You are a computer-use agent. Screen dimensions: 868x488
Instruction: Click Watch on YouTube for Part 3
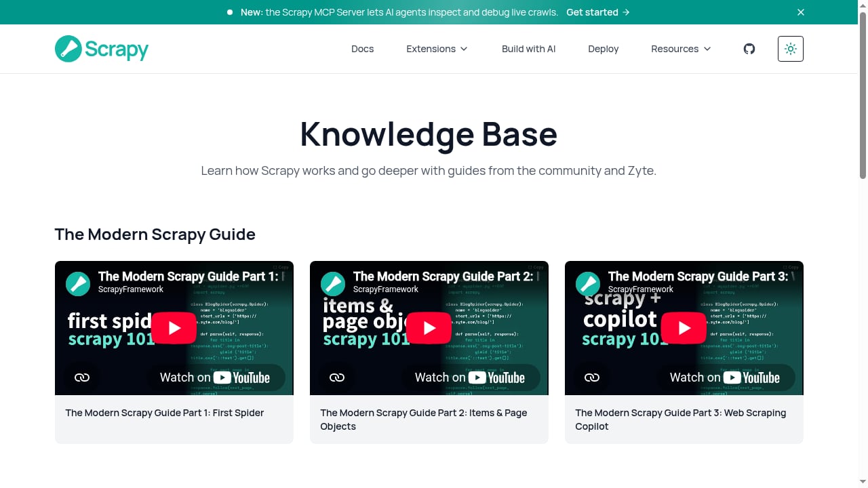tap(726, 378)
